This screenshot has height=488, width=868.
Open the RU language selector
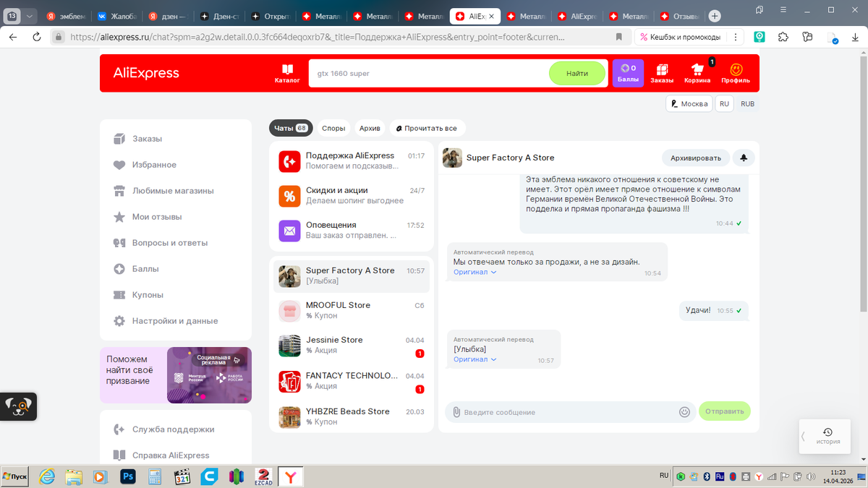[x=724, y=103]
